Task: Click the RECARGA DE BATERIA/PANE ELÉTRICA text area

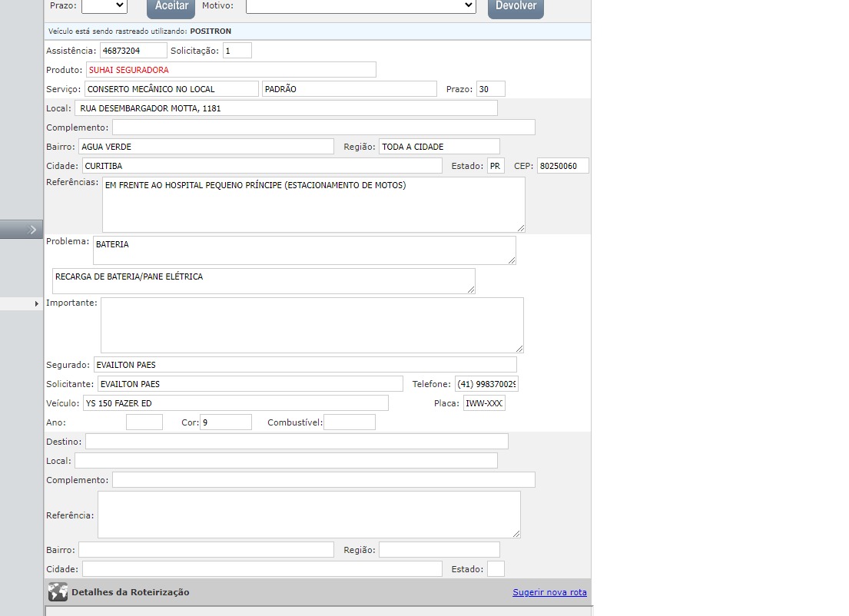Action: (x=264, y=281)
